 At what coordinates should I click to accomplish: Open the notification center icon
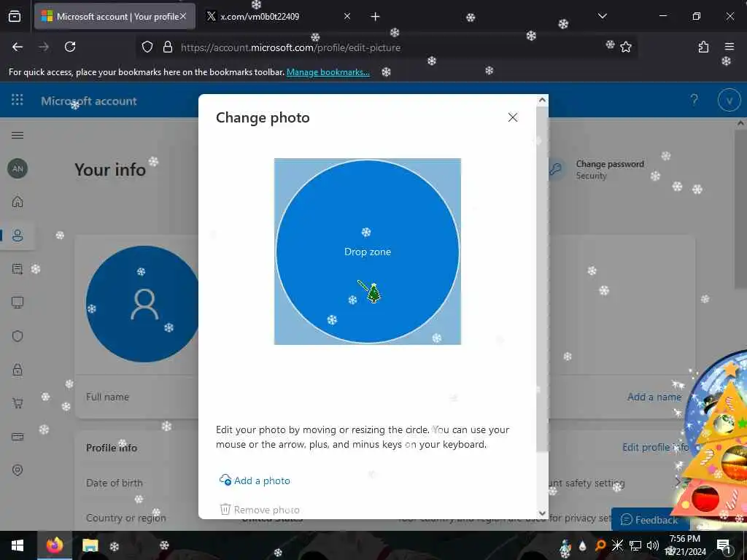point(724,545)
